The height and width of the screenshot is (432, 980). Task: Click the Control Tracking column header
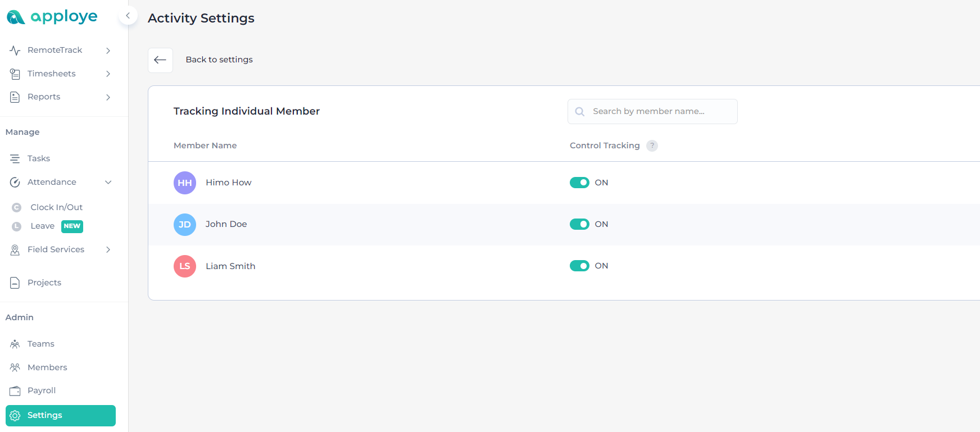point(605,145)
